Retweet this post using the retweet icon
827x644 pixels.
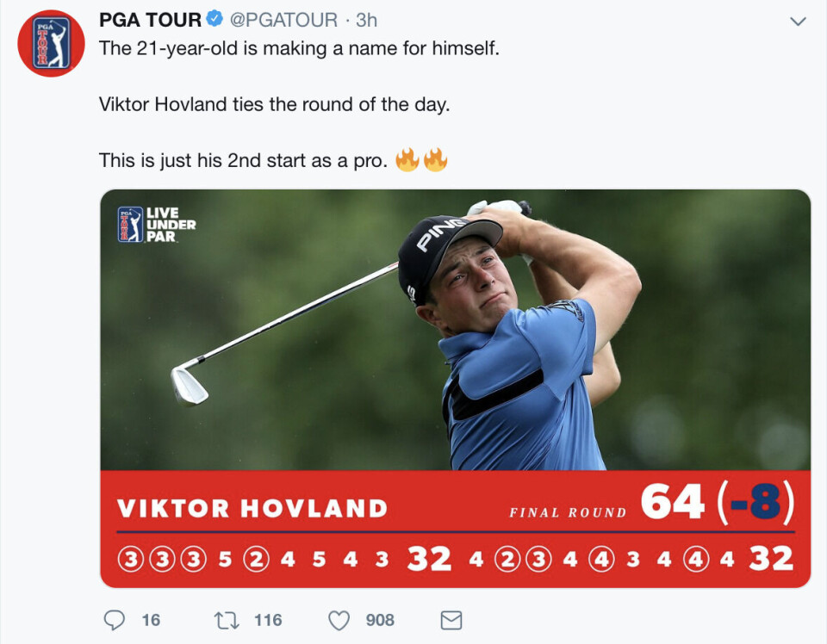227,620
